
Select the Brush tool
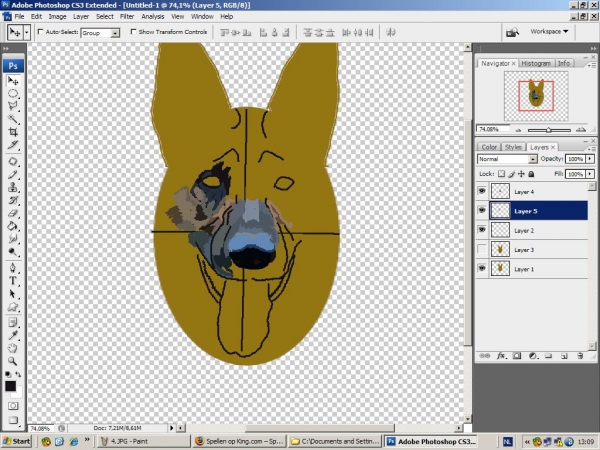13,174
